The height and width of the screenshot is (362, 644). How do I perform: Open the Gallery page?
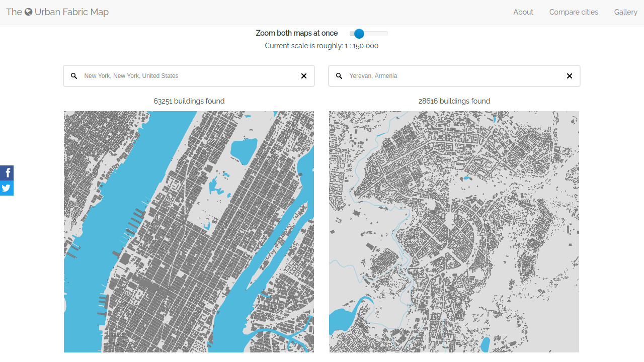click(625, 12)
